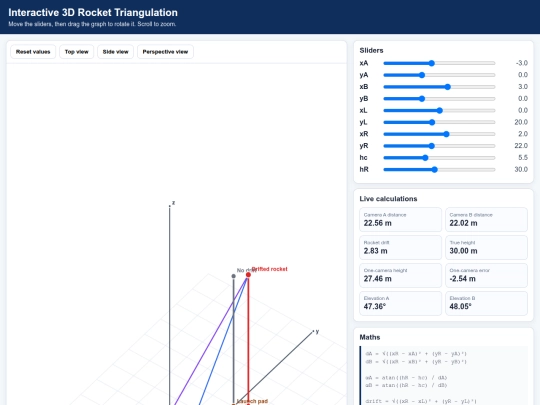Click the Camera B distance card

(486, 219)
